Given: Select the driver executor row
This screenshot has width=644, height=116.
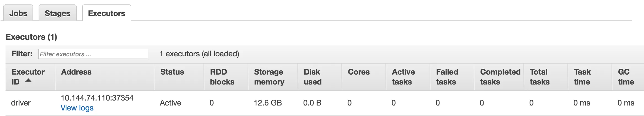Looking at the screenshot, I should 21,103.
